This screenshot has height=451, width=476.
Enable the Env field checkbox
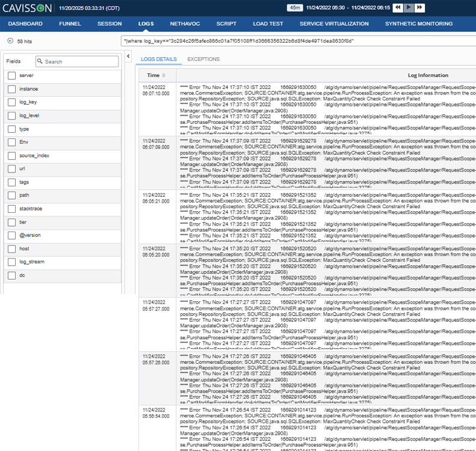tap(11, 143)
